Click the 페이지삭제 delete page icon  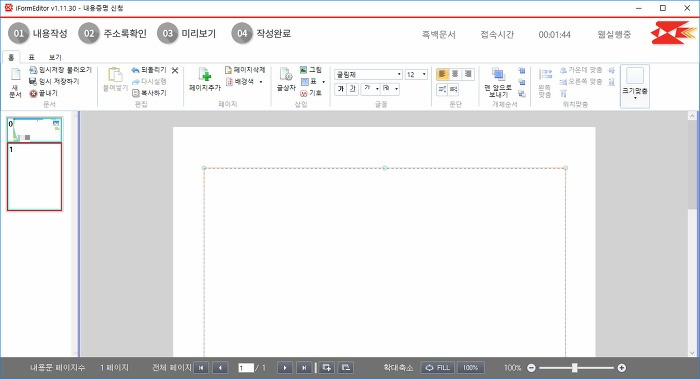[228, 70]
